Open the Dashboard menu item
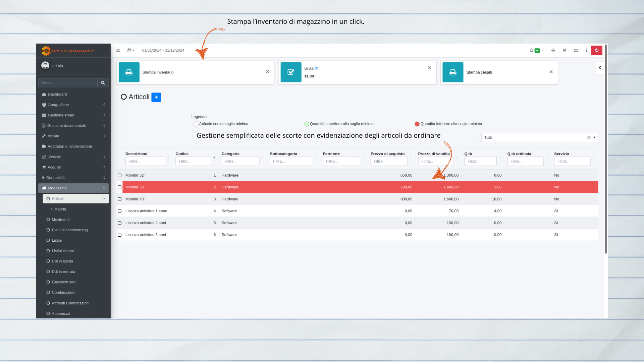The height and width of the screenshot is (362, 644). (x=73, y=94)
